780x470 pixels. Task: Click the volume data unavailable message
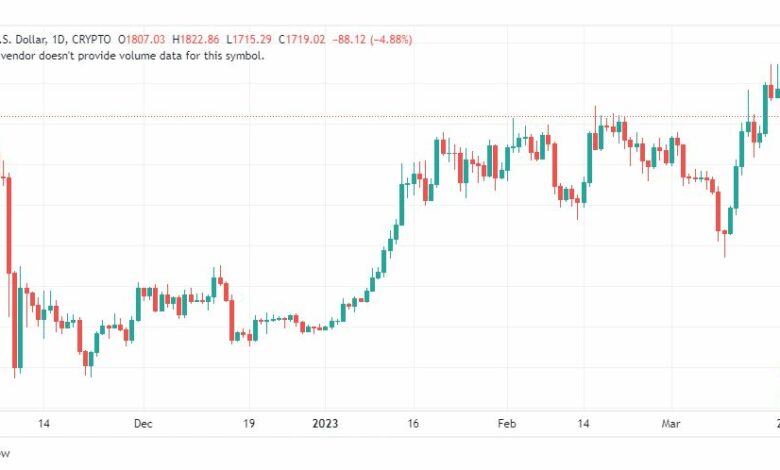coord(132,56)
